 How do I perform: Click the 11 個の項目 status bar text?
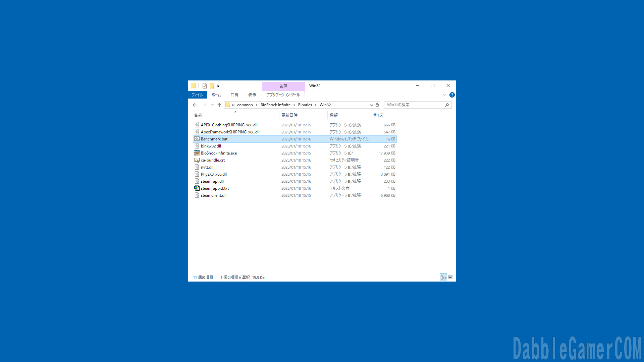tap(203, 278)
